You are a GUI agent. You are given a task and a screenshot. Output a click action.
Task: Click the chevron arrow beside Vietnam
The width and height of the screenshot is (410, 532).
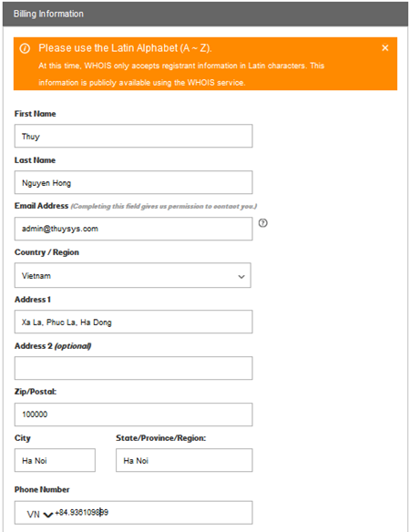241,277
